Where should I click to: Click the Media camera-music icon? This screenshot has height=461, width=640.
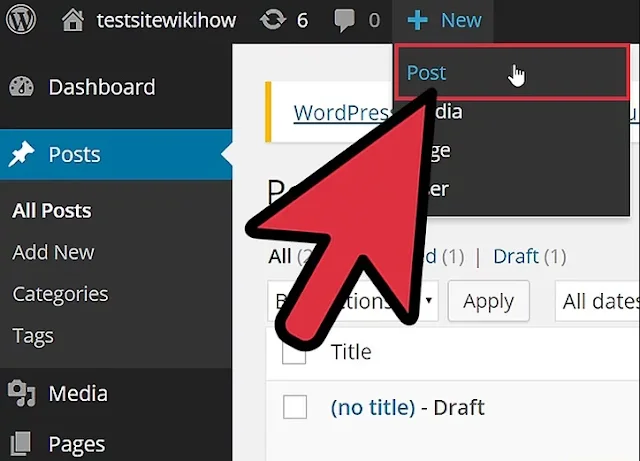tap(21, 393)
